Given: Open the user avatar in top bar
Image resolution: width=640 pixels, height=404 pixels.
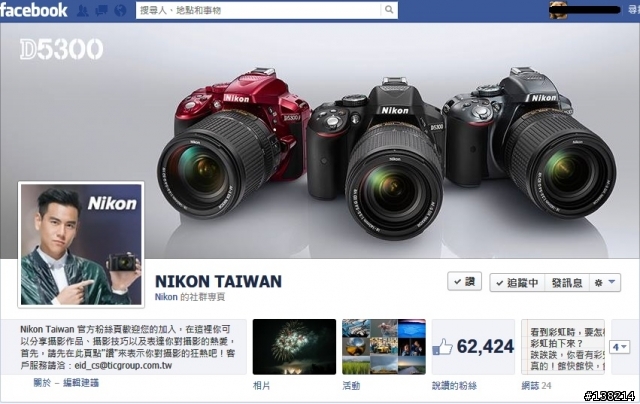Looking at the screenshot, I should [558, 10].
